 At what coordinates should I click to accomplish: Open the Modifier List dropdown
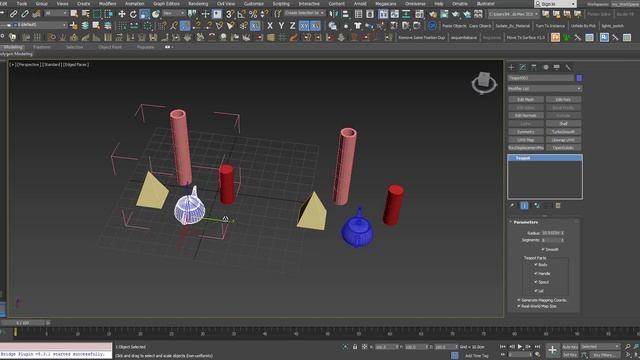(544, 89)
